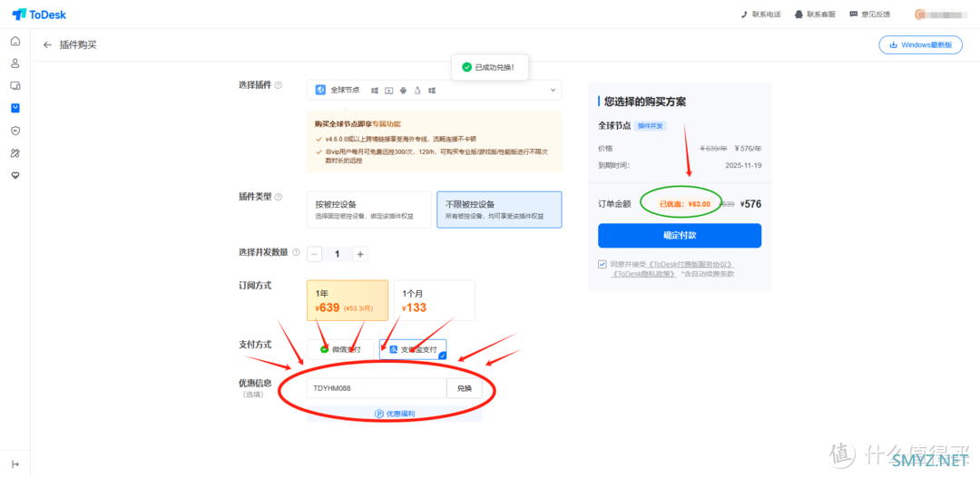
Task: Open the user avatar in the top right
Action: pos(921,14)
